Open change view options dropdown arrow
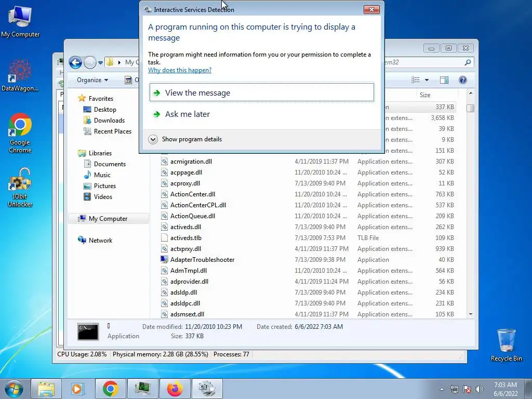Viewport: 532px width, 399px height. click(x=427, y=80)
